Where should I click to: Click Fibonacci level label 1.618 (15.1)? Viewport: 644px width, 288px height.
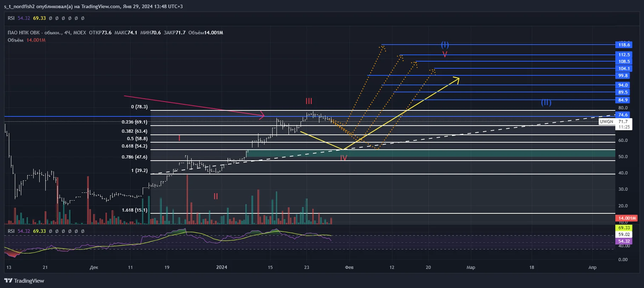point(135,210)
